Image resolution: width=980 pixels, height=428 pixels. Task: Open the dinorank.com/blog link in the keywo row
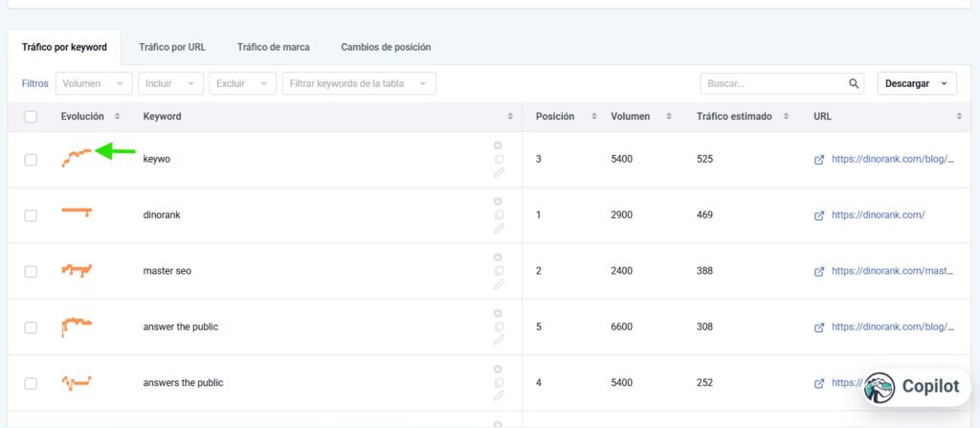[x=893, y=159]
